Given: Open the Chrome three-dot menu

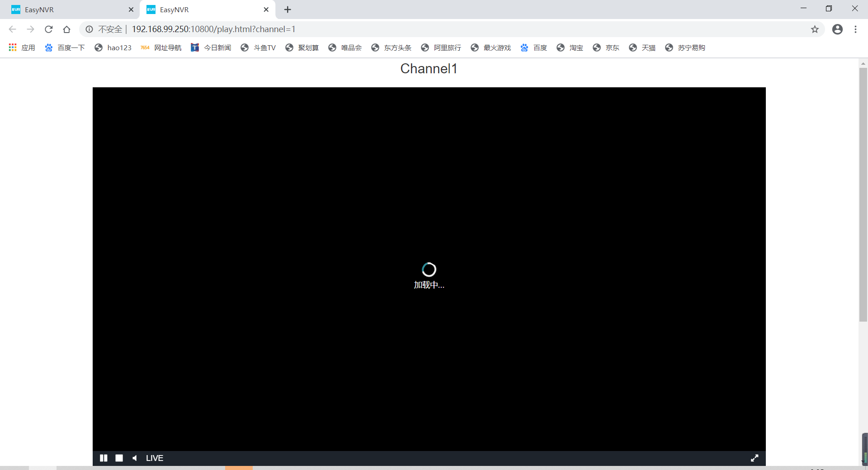Looking at the screenshot, I should (x=855, y=29).
